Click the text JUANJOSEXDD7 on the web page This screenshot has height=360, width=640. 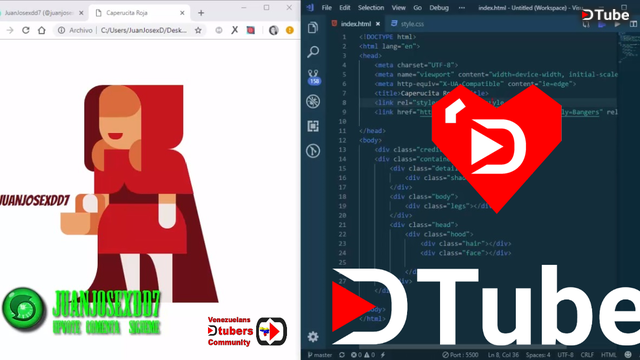pos(35,200)
